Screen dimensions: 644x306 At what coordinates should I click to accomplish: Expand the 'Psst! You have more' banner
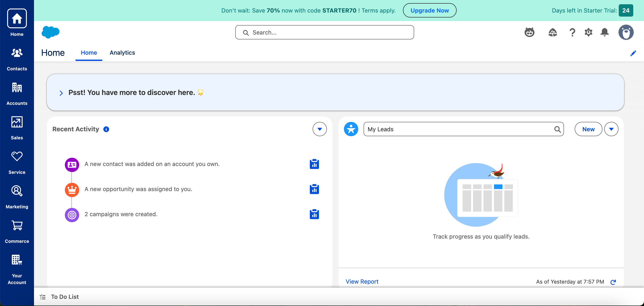tap(61, 93)
